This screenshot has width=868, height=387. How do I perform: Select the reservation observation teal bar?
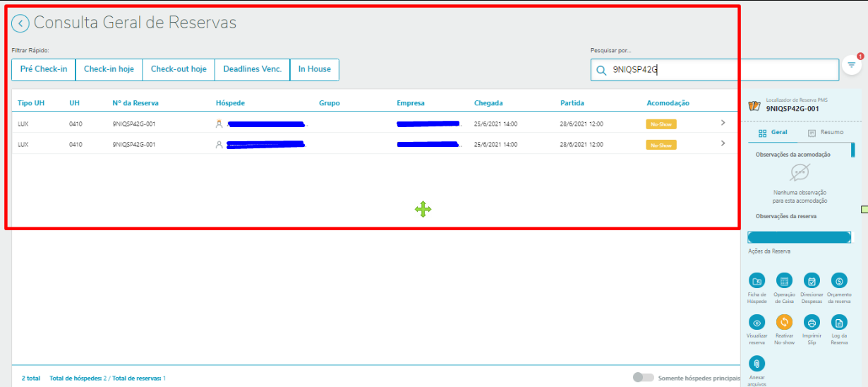(x=799, y=237)
